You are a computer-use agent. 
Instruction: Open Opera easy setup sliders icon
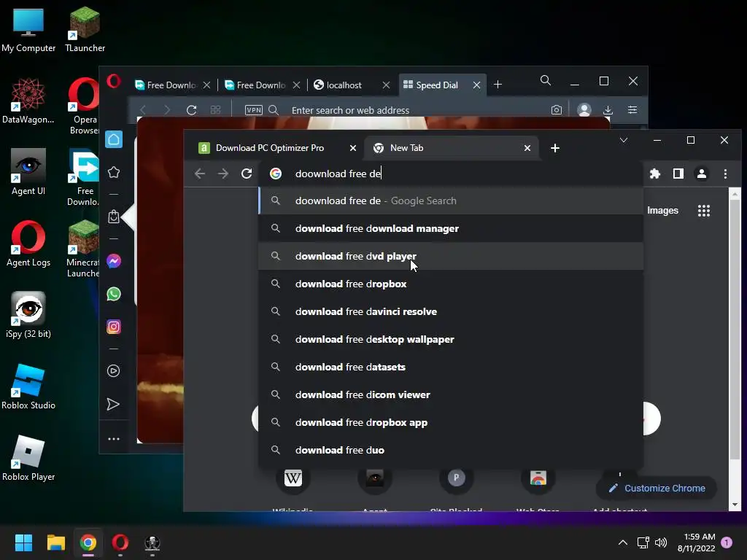click(x=632, y=110)
